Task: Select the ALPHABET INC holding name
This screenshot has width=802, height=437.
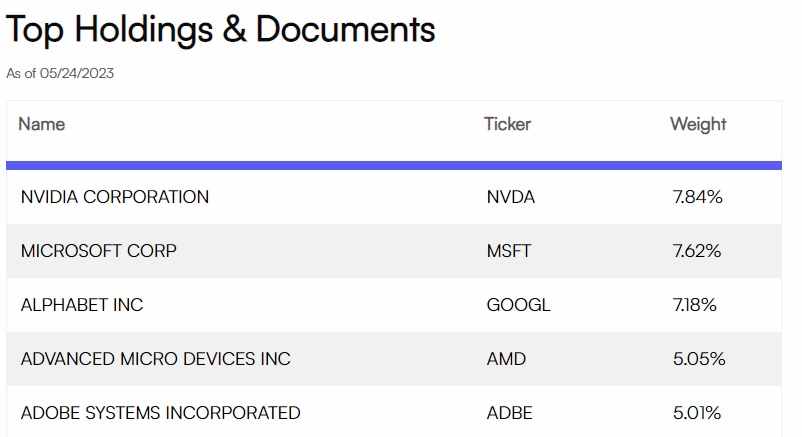Action: tap(82, 305)
